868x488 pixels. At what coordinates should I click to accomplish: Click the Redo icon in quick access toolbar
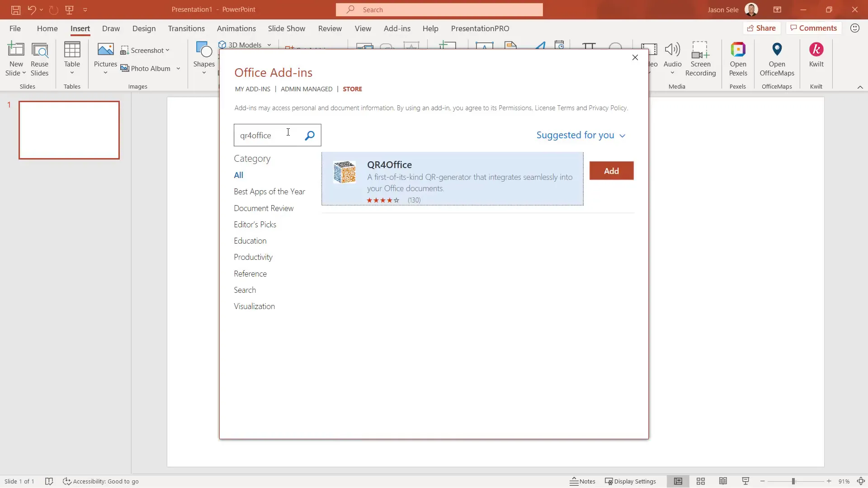point(53,9)
